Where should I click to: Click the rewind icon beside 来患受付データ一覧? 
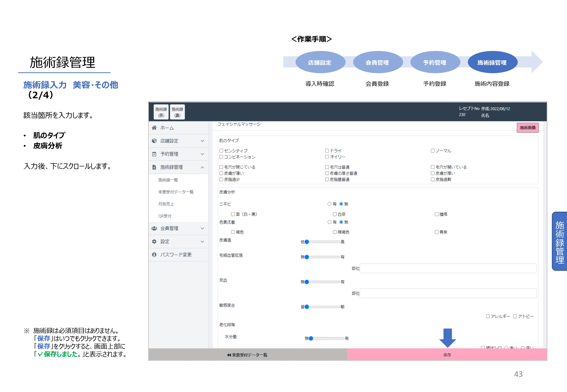pyautogui.click(x=229, y=355)
